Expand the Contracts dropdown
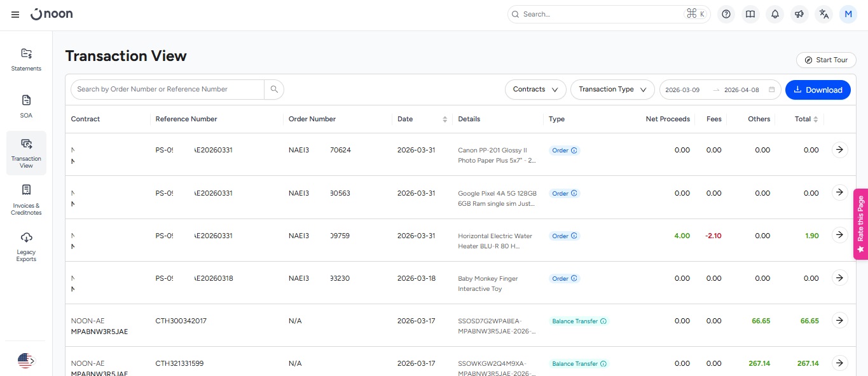This screenshot has height=376, width=868. [x=535, y=90]
